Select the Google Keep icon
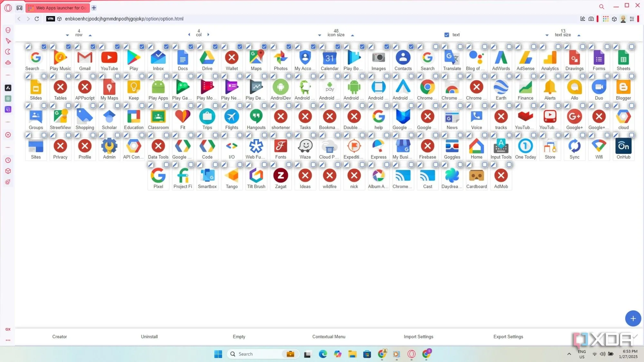The height and width of the screenshot is (362, 644). click(134, 87)
